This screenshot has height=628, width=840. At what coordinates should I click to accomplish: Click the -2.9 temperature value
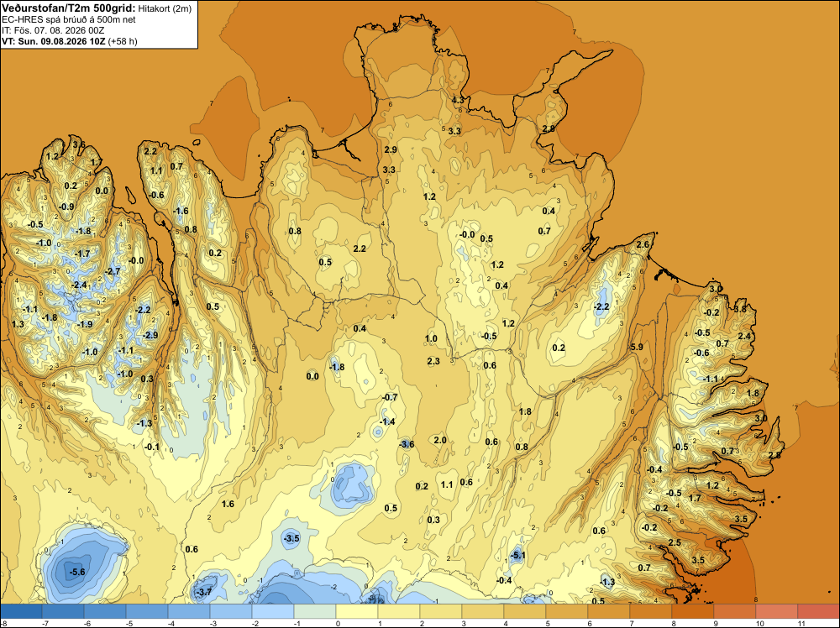(150, 335)
